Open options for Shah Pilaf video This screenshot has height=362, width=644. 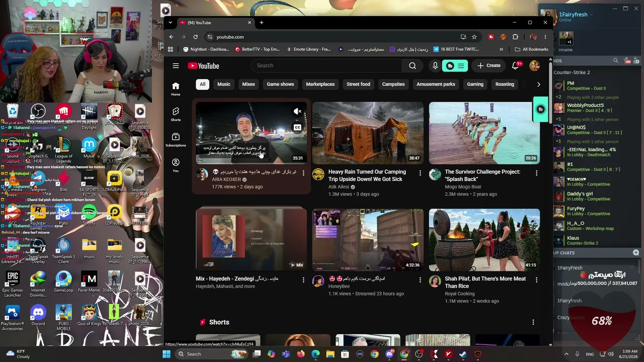536,280
